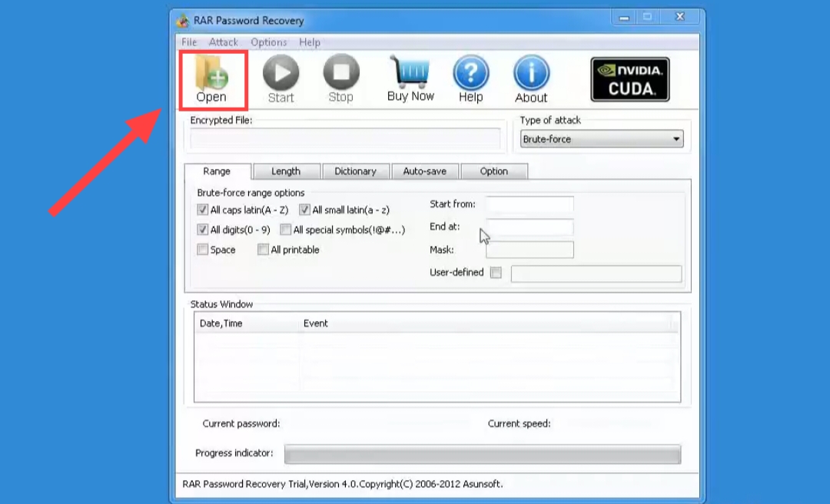
Task: Click the NVIDIA CUDA logo
Action: (630, 79)
